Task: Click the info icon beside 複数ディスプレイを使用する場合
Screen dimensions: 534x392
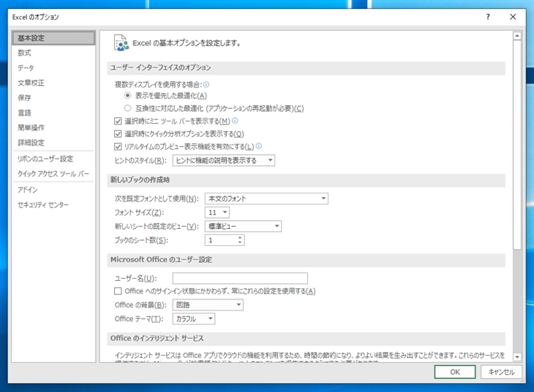Action: [206, 84]
